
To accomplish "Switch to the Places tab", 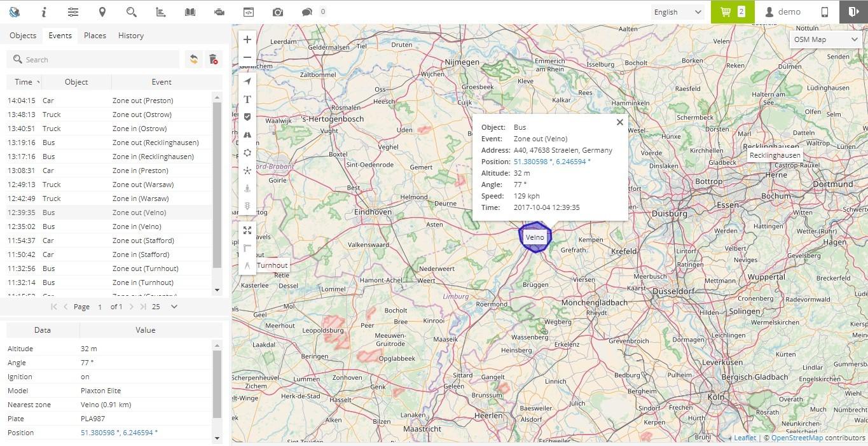I will (94, 36).
